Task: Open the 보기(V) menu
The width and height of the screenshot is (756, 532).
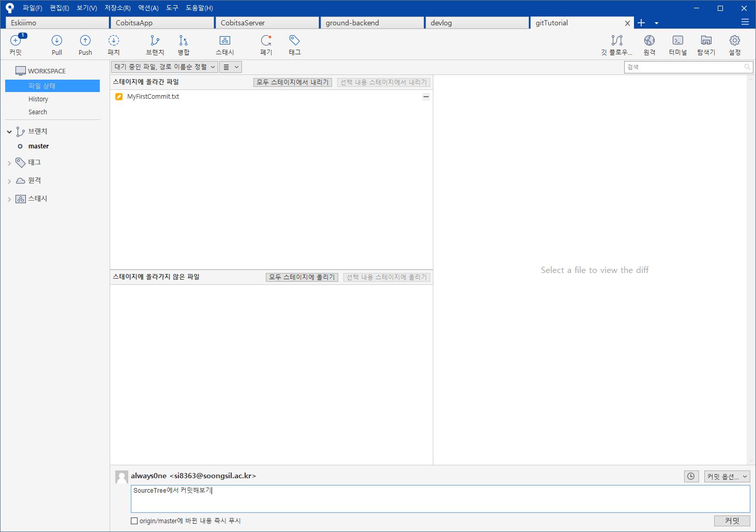Action: click(87, 8)
